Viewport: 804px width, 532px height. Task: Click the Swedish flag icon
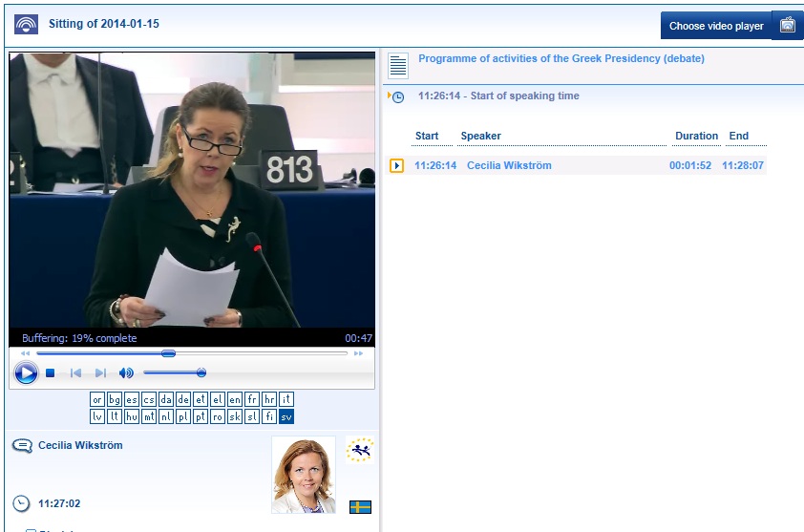[x=360, y=507]
